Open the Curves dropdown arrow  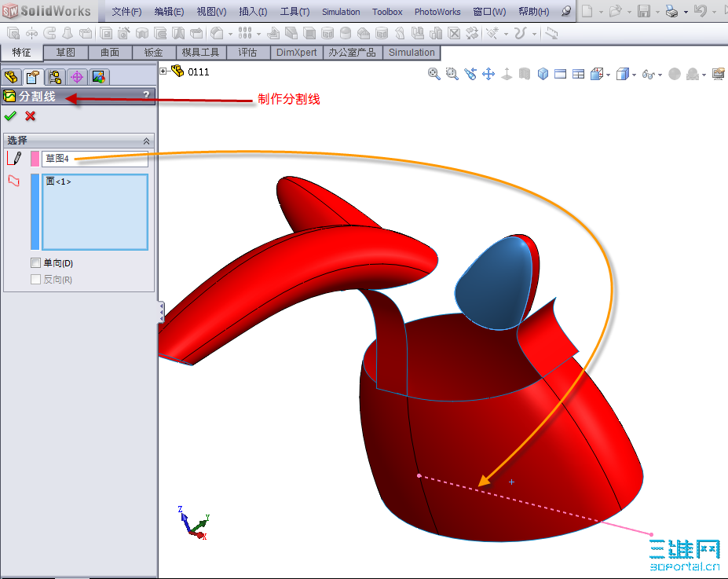pyautogui.click(x=534, y=34)
